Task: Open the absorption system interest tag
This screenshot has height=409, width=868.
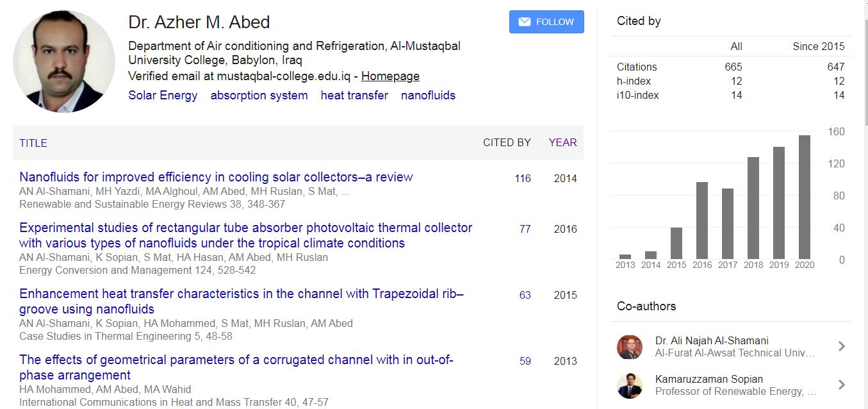Action: pyautogui.click(x=259, y=96)
